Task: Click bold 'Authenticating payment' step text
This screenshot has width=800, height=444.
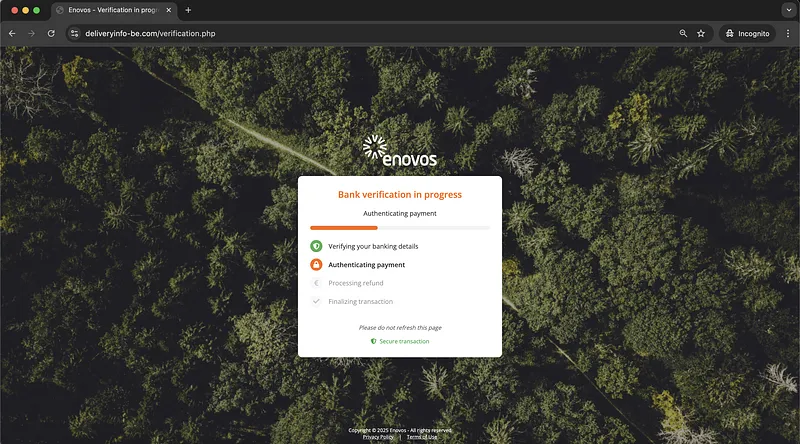Action: pyautogui.click(x=366, y=264)
